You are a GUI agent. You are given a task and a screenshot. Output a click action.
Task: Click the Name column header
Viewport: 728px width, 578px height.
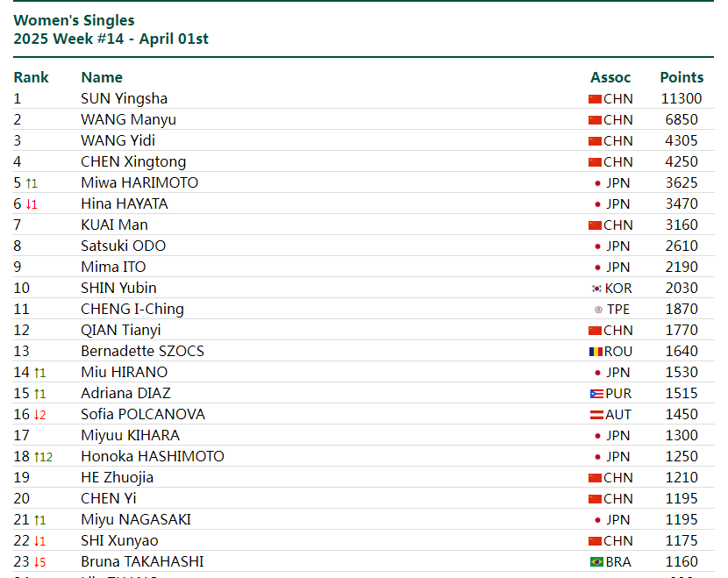102,77
